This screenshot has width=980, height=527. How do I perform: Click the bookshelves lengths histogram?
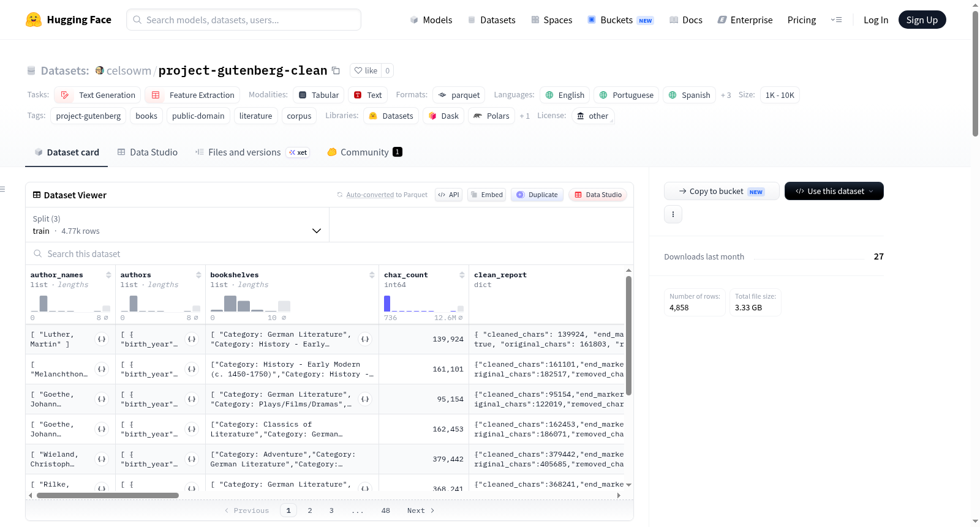coord(251,304)
